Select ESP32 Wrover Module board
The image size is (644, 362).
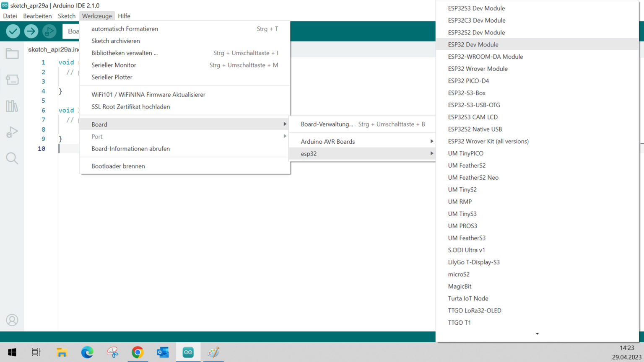(x=478, y=69)
